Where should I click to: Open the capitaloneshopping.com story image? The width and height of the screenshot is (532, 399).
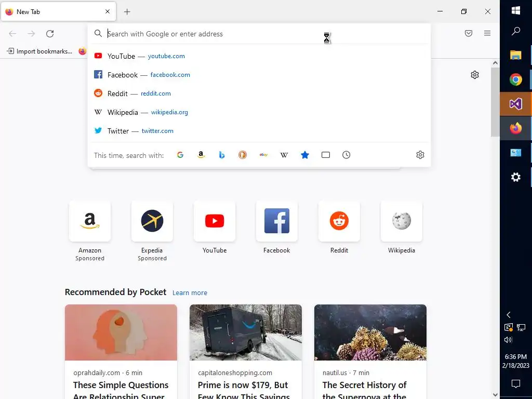(x=245, y=332)
